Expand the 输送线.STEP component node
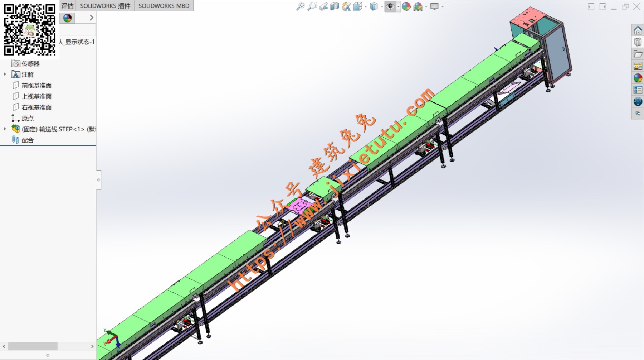Viewport: 644px width, 360px height. pyautogui.click(x=5, y=129)
